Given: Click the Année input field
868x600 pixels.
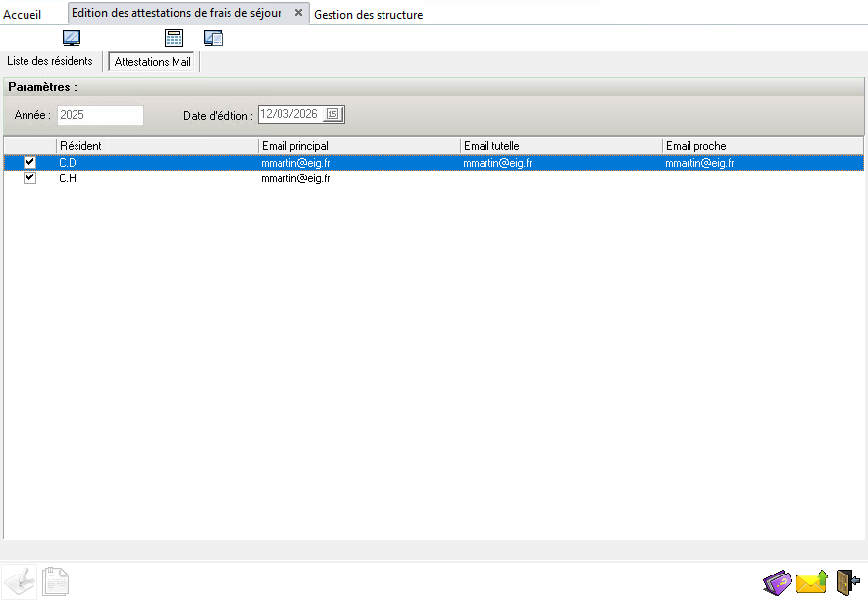Looking at the screenshot, I should (x=100, y=115).
